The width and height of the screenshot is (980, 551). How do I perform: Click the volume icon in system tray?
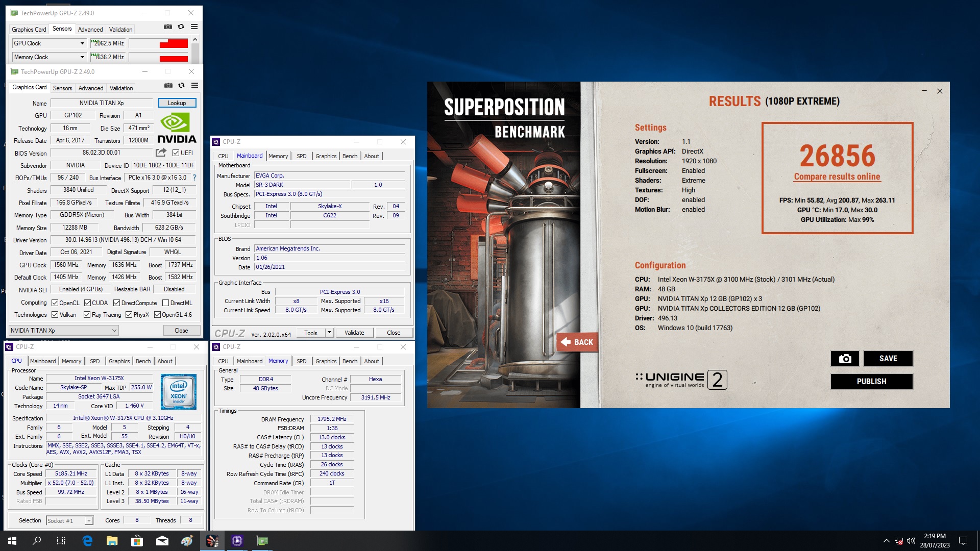pyautogui.click(x=911, y=541)
